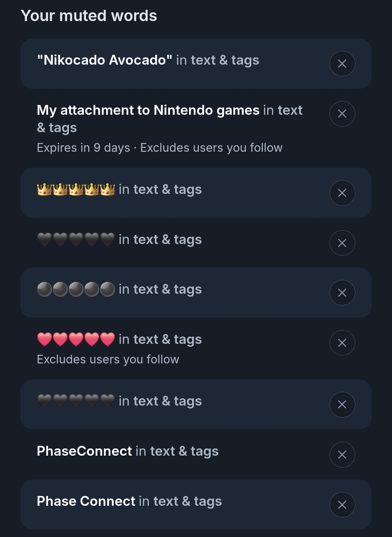Click the five black circle emojis
This screenshot has height=537, width=392.
(76, 289)
